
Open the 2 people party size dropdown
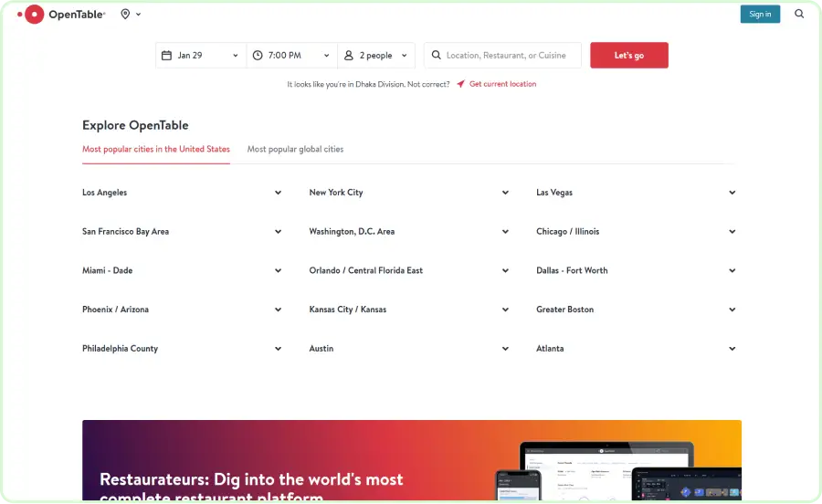click(376, 56)
